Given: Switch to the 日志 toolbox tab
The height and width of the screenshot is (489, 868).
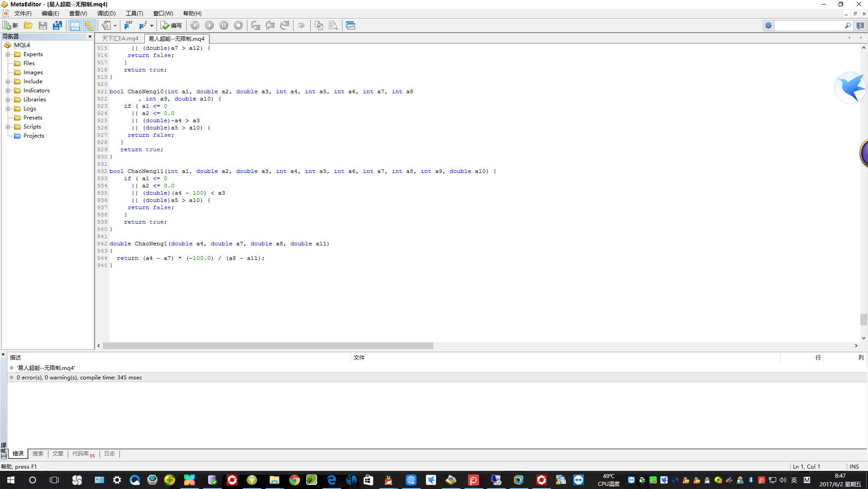Looking at the screenshot, I should (109, 454).
